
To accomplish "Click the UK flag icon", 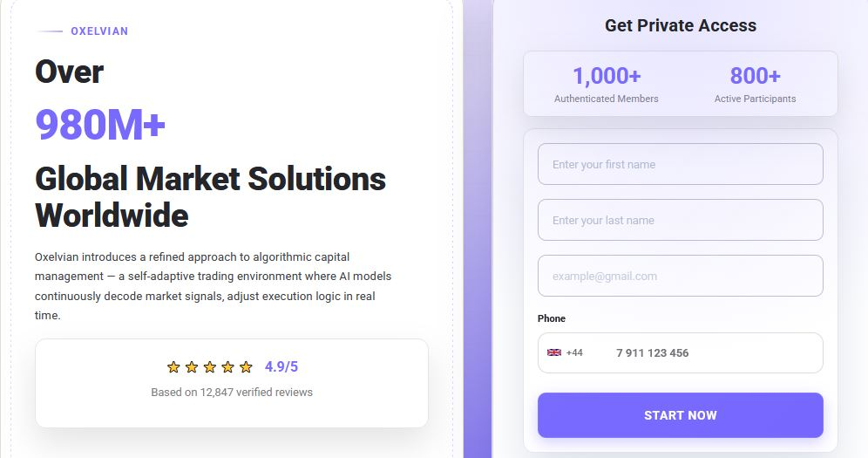I will tap(553, 352).
